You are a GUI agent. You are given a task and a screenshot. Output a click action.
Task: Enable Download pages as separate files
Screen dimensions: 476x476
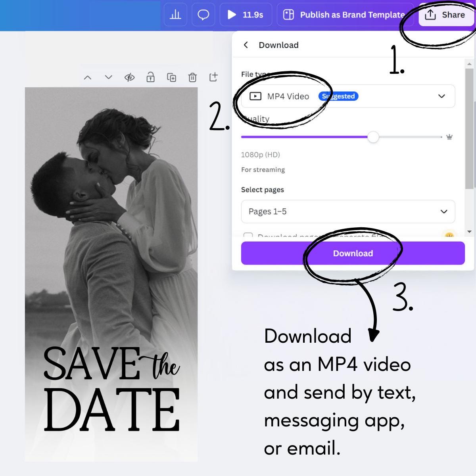click(249, 236)
